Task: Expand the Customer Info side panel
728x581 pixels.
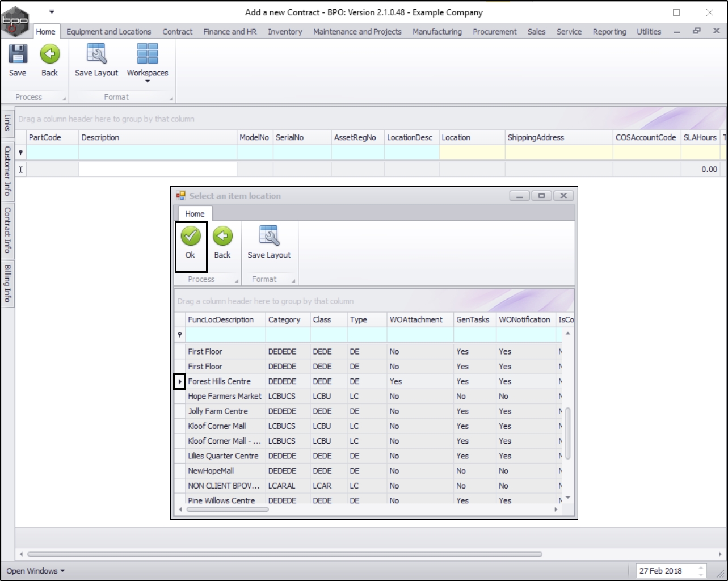Action: pyautogui.click(x=7, y=171)
